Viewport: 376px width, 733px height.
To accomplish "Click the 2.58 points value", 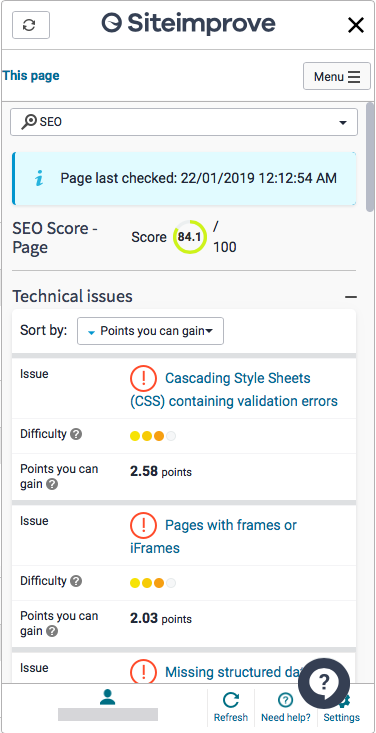I will click(161, 472).
